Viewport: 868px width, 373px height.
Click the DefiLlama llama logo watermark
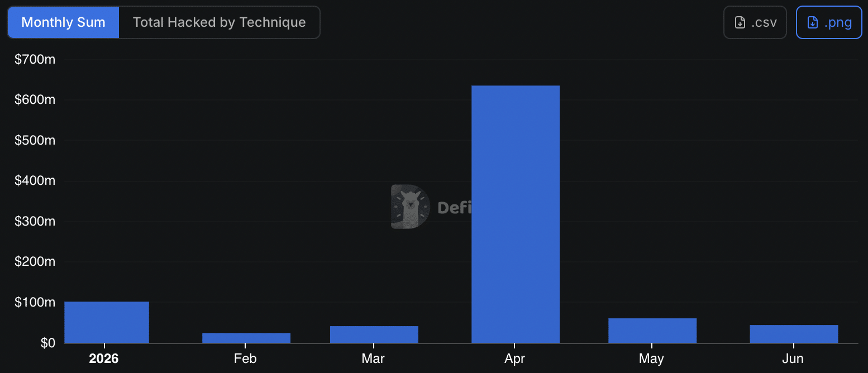(x=411, y=207)
